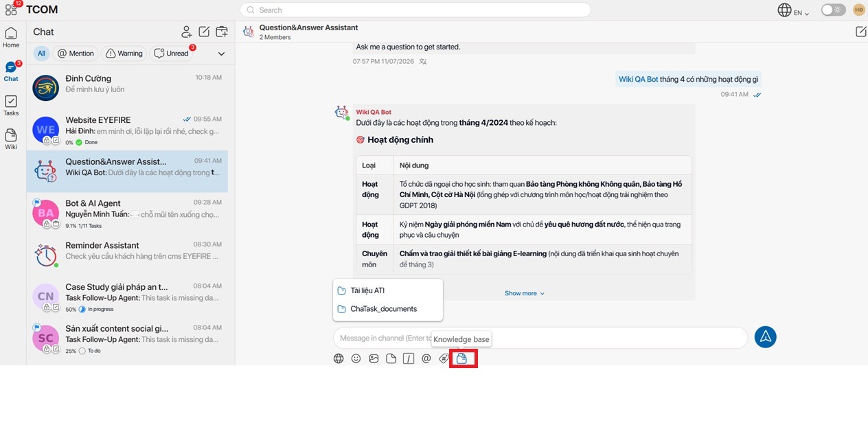The height and width of the screenshot is (445, 868).
Task: Click the Chuyên môn table cell
Action: tap(375, 259)
